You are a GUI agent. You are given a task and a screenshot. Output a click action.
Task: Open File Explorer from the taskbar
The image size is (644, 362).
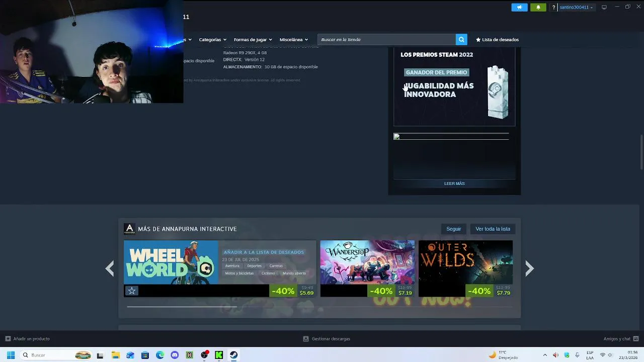coord(115,355)
